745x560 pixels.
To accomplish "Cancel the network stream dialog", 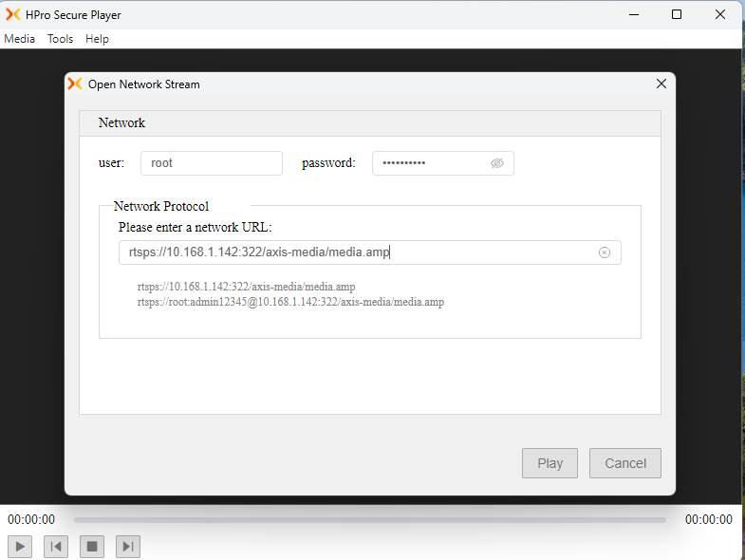I will (625, 463).
